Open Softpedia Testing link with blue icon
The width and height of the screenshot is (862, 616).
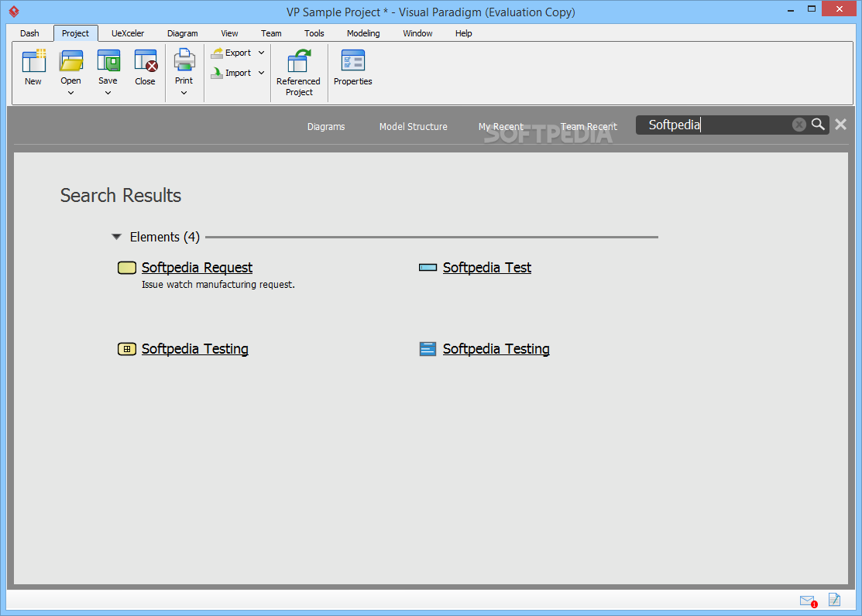[x=496, y=349]
